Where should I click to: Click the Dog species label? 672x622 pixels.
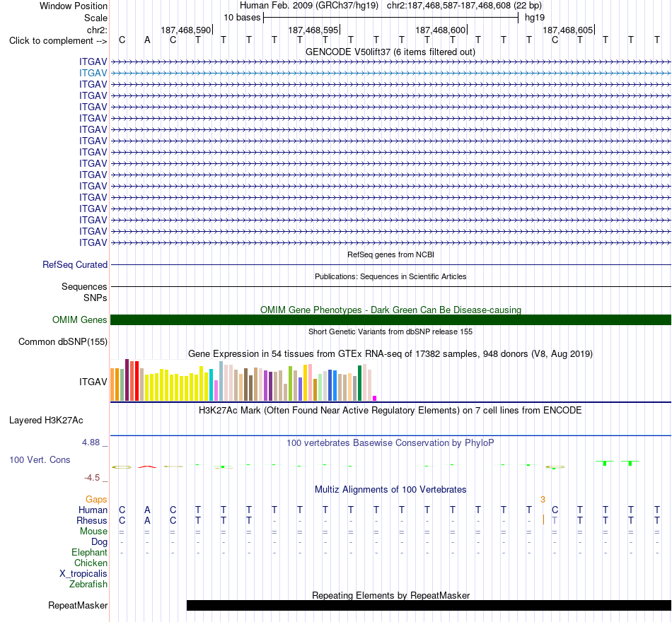(99, 542)
